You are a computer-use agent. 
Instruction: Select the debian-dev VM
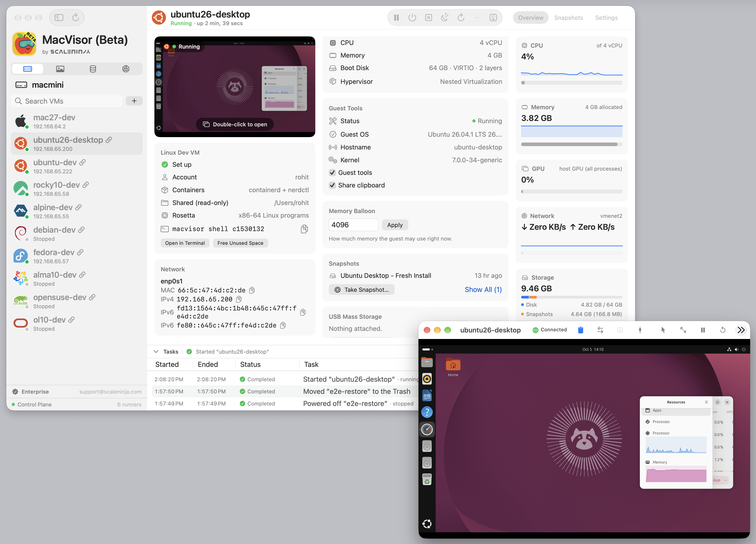click(x=77, y=234)
